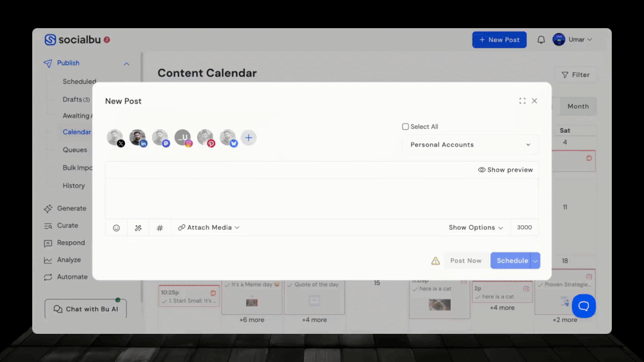The width and height of the screenshot is (644, 362).
Task: Click the Schedule button
Action: 511,261
